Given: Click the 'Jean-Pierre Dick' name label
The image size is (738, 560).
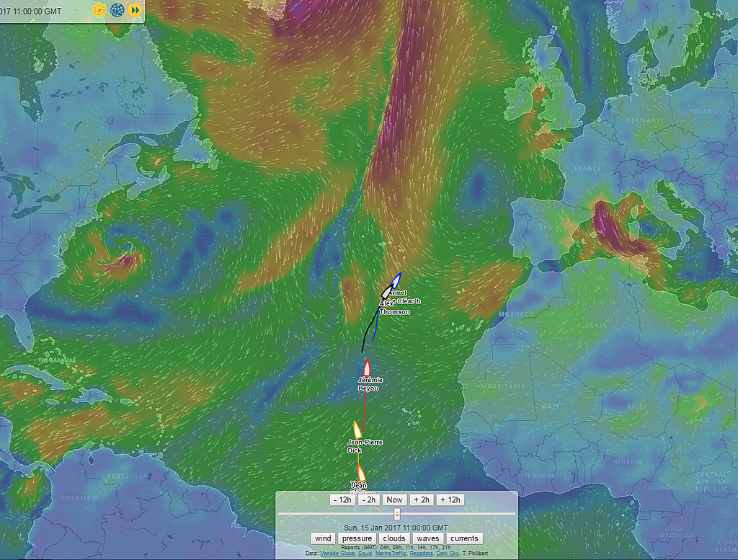Looking at the screenshot, I should 365,446.
